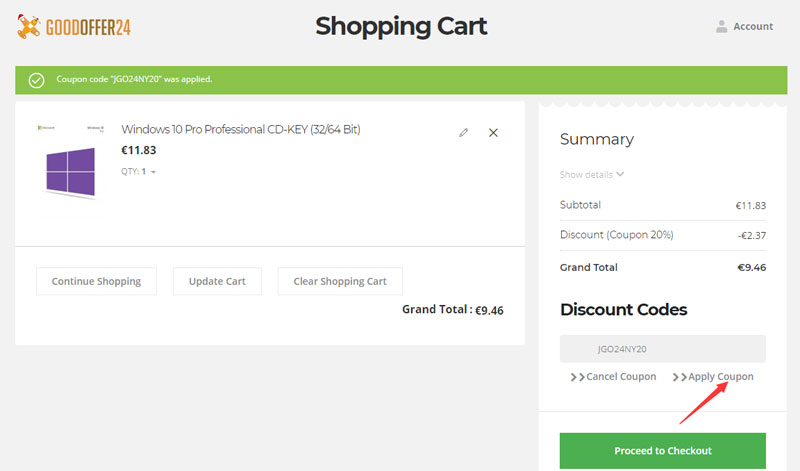
Task: Expand Show details in Summary
Action: click(592, 175)
